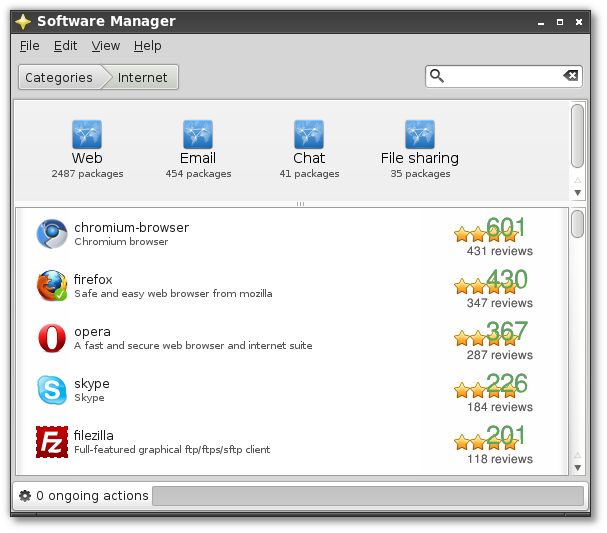Select the Internet breadcrumb button

pyautogui.click(x=142, y=77)
